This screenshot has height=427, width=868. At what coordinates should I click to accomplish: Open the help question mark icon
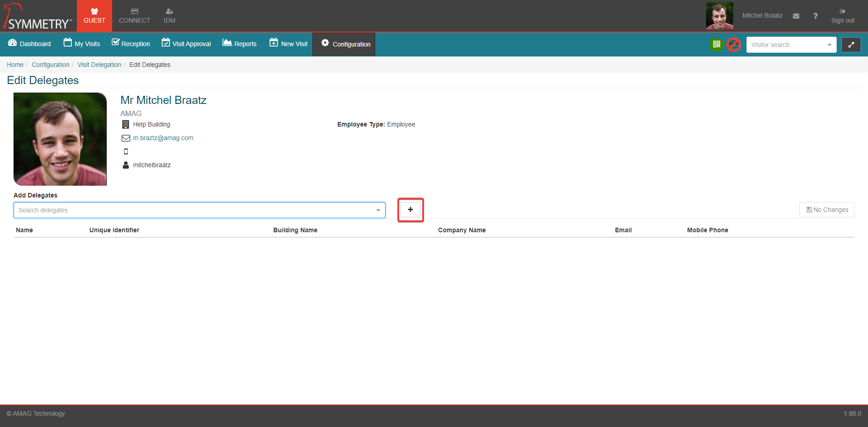(816, 16)
